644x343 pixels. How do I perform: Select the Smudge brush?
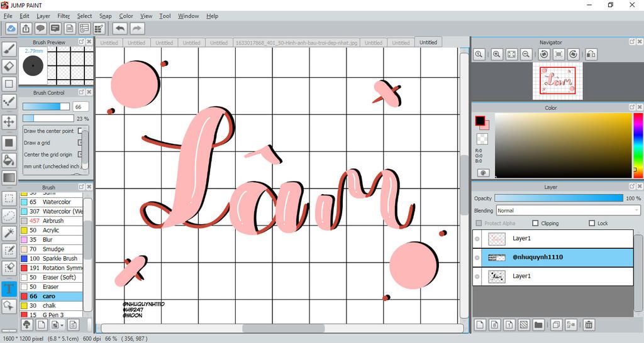[52, 249]
